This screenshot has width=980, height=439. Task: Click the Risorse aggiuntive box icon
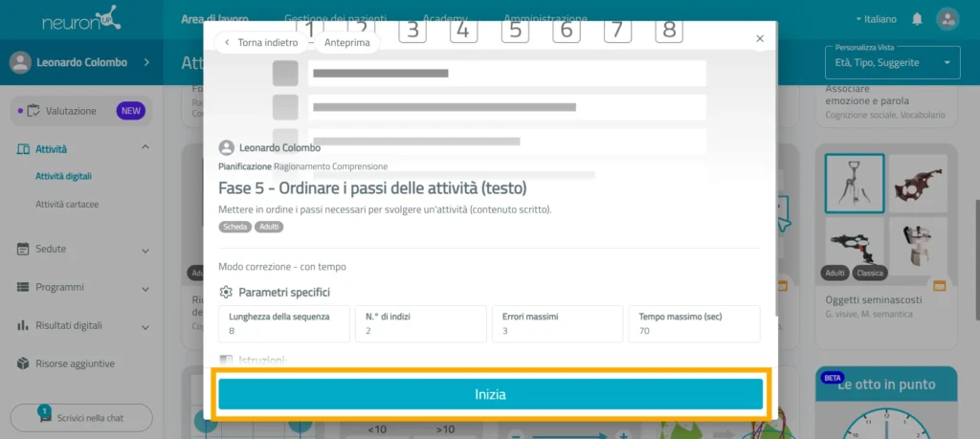coord(23,363)
